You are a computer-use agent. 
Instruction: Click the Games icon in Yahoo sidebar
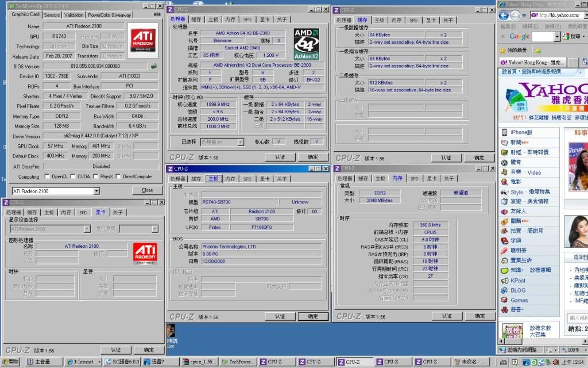point(505,300)
